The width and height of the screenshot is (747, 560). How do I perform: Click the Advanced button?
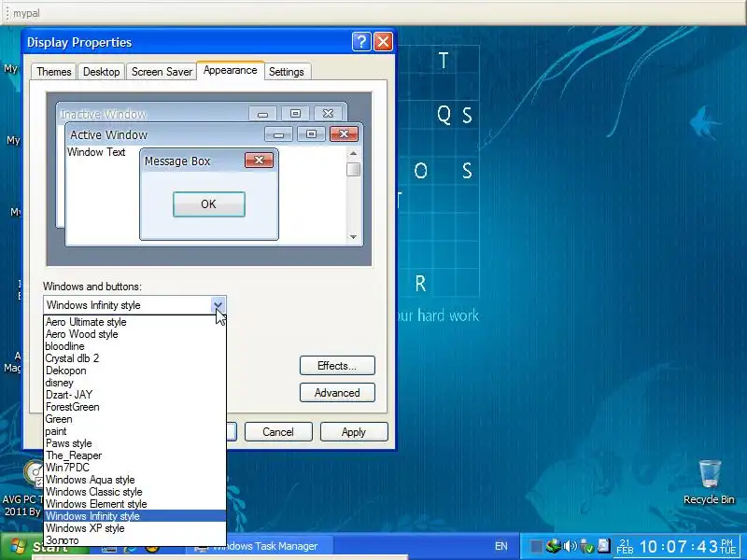pos(337,393)
